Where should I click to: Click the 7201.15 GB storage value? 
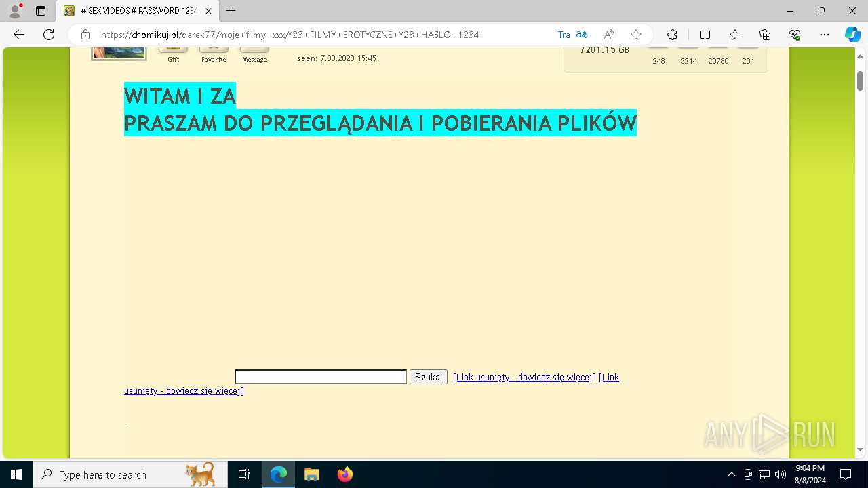(604, 50)
